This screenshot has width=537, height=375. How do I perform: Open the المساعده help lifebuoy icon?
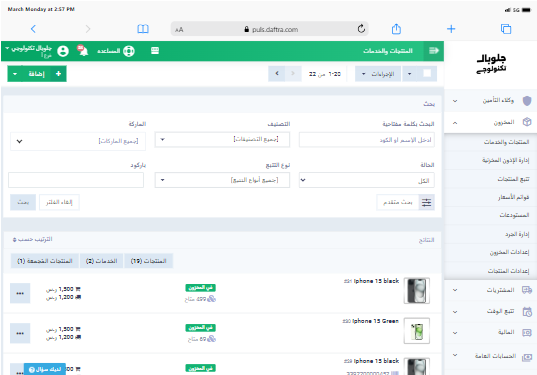129,51
